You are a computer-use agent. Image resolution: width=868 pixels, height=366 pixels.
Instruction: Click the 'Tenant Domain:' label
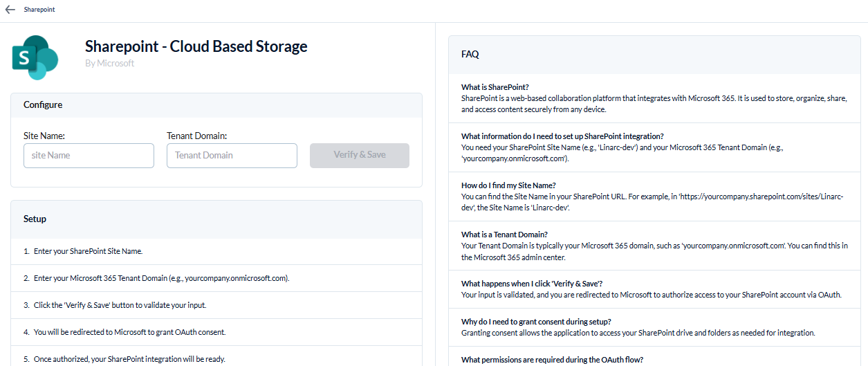click(197, 136)
